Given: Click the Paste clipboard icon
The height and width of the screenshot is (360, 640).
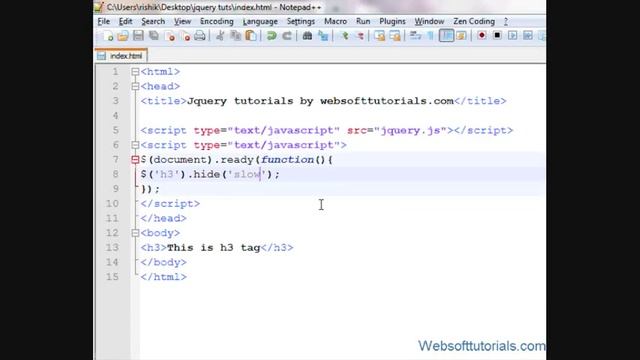Looking at the screenshot, I should point(251,36).
